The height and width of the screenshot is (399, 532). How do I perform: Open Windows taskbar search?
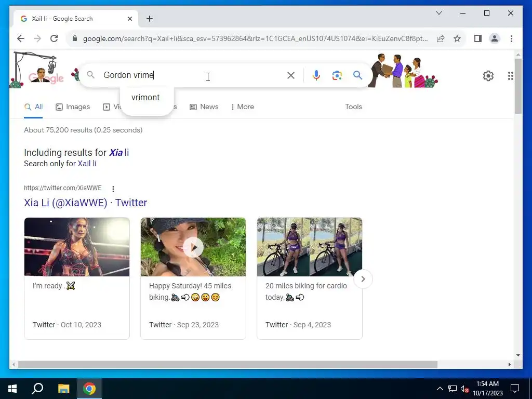(x=37, y=389)
